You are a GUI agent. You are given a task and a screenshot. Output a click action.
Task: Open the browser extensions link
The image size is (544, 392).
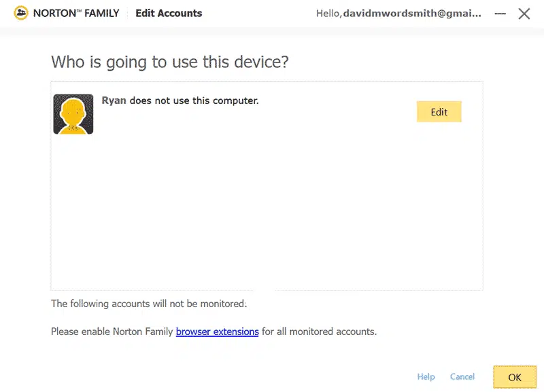coord(216,332)
